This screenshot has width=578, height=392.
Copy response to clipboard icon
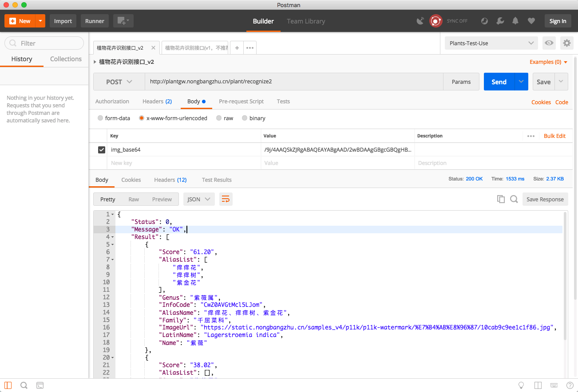501,199
